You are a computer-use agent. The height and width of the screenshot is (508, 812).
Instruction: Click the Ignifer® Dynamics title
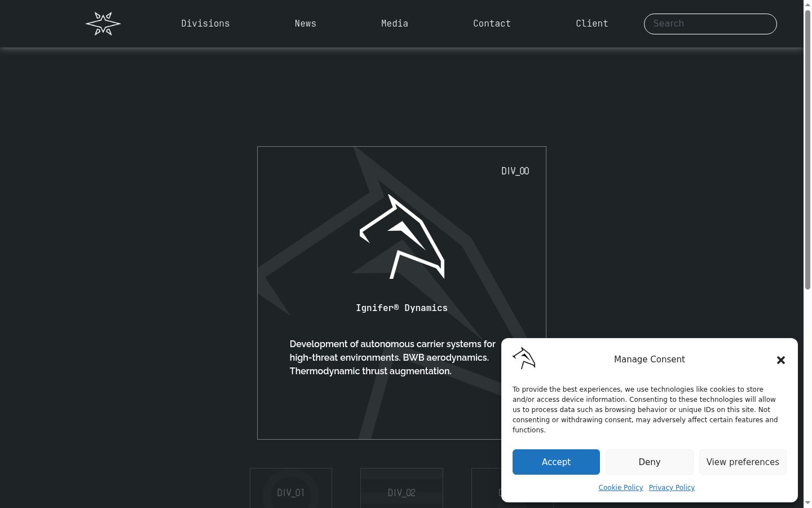coord(401,308)
